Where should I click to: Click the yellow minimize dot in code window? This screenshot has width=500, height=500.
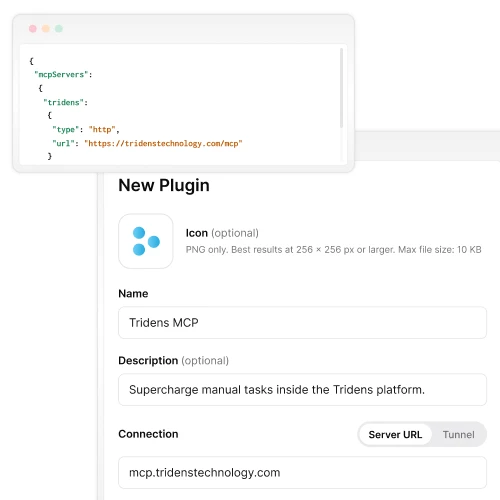pos(46,29)
